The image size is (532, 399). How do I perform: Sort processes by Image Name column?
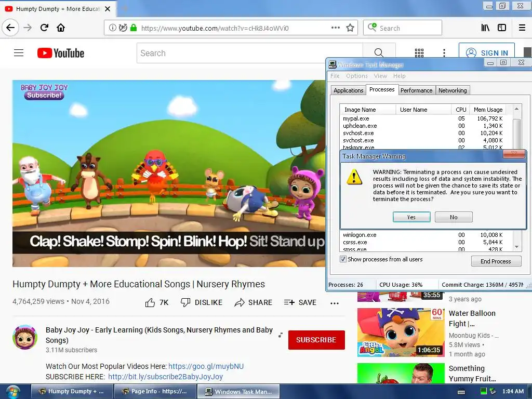pos(368,110)
